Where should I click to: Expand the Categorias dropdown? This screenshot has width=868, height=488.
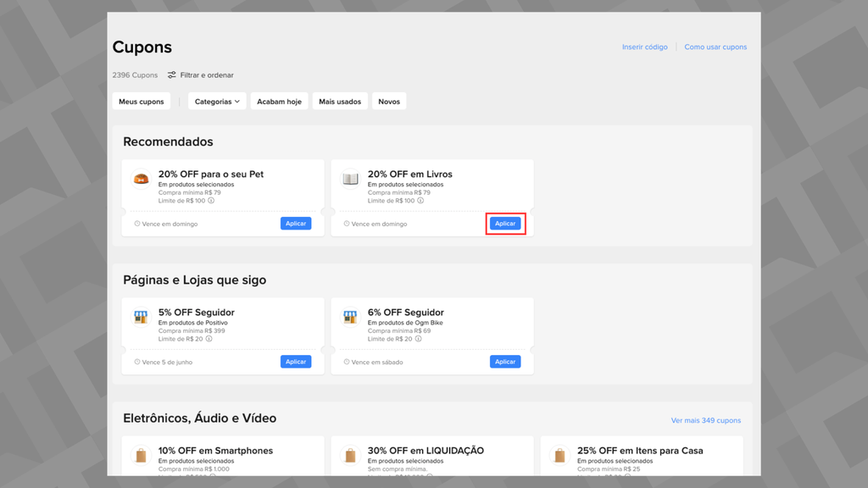coord(217,102)
